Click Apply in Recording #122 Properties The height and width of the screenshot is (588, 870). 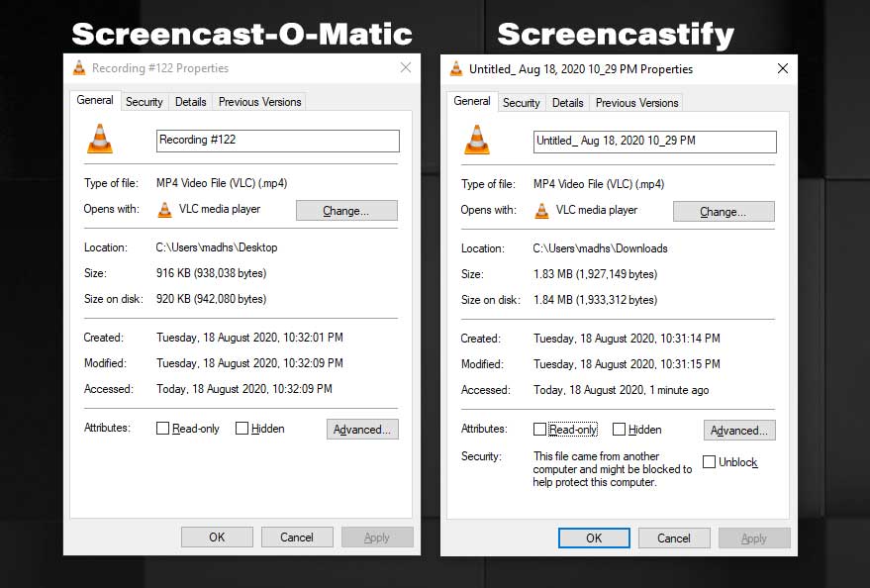coord(377,538)
